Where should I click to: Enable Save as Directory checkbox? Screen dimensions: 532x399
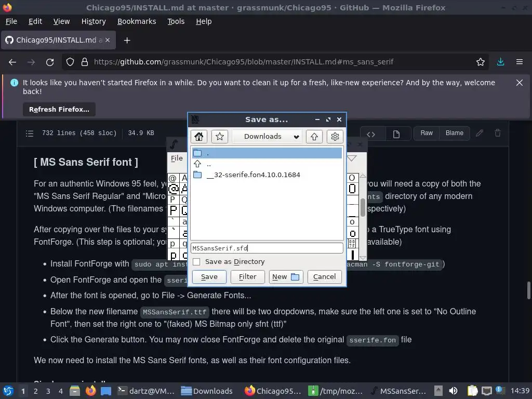click(196, 262)
